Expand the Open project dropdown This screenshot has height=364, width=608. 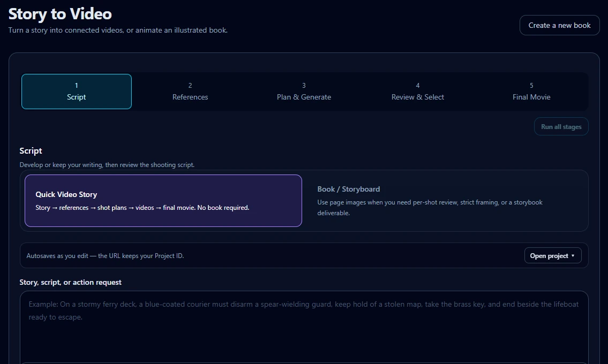tap(552, 255)
